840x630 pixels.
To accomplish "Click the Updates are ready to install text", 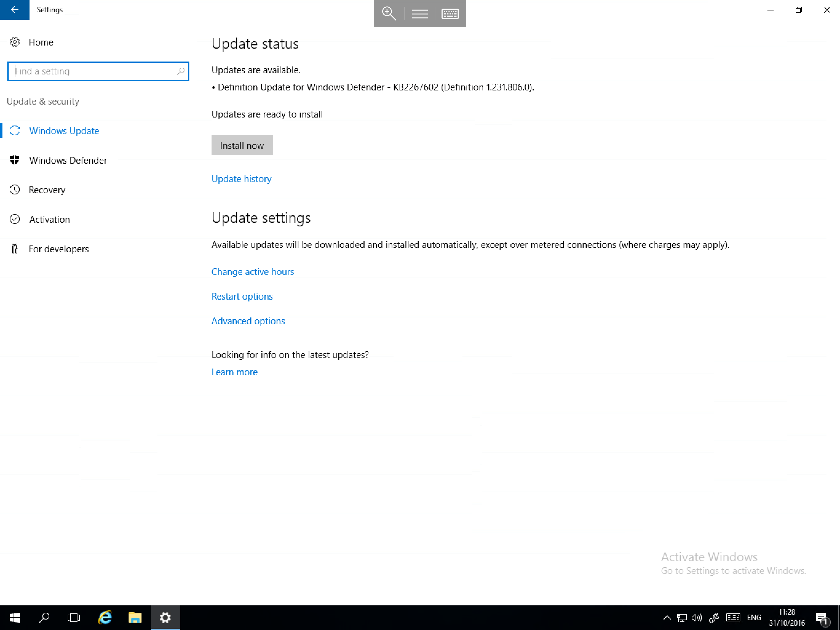I will [x=267, y=114].
